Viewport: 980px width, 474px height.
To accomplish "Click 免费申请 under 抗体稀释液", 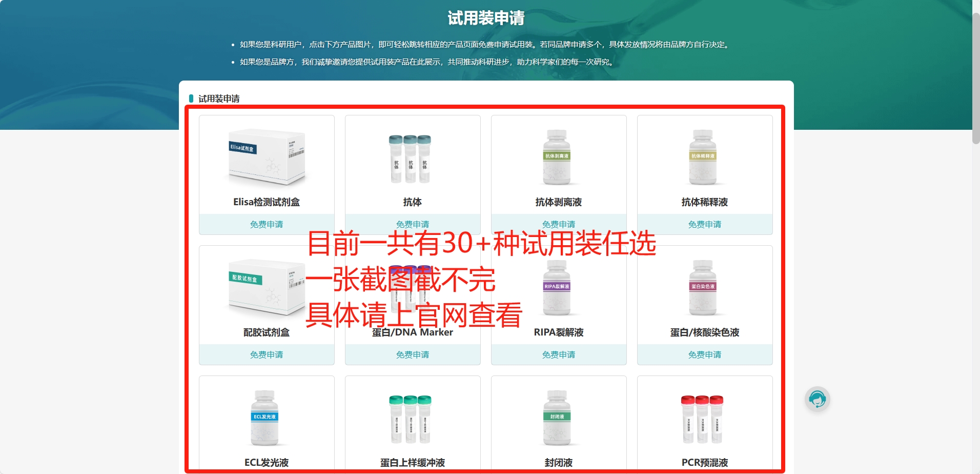I will (x=704, y=224).
